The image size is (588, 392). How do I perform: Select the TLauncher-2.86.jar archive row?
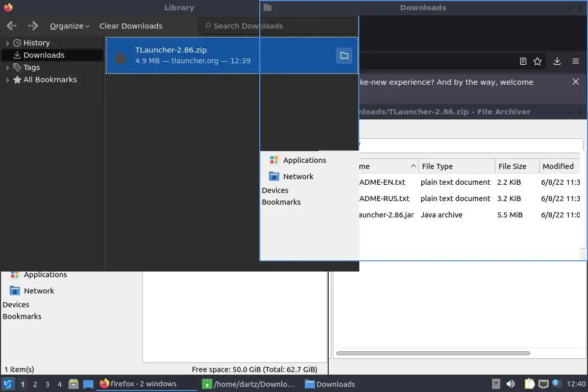pyautogui.click(x=470, y=215)
